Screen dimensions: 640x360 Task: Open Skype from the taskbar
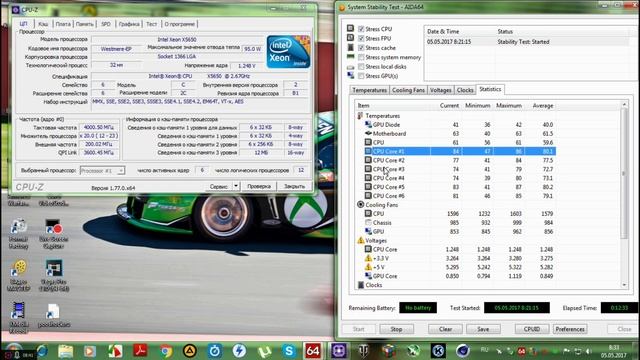(x=289, y=351)
